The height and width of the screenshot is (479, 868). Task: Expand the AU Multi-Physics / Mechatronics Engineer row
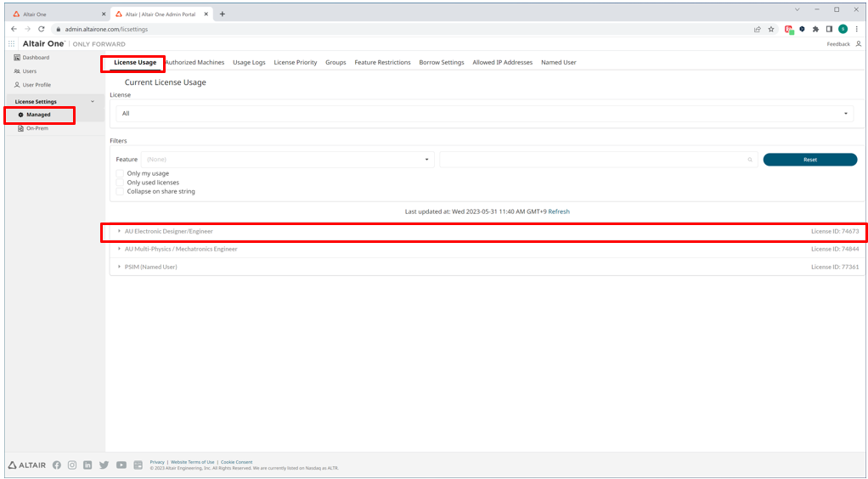(x=181, y=249)
